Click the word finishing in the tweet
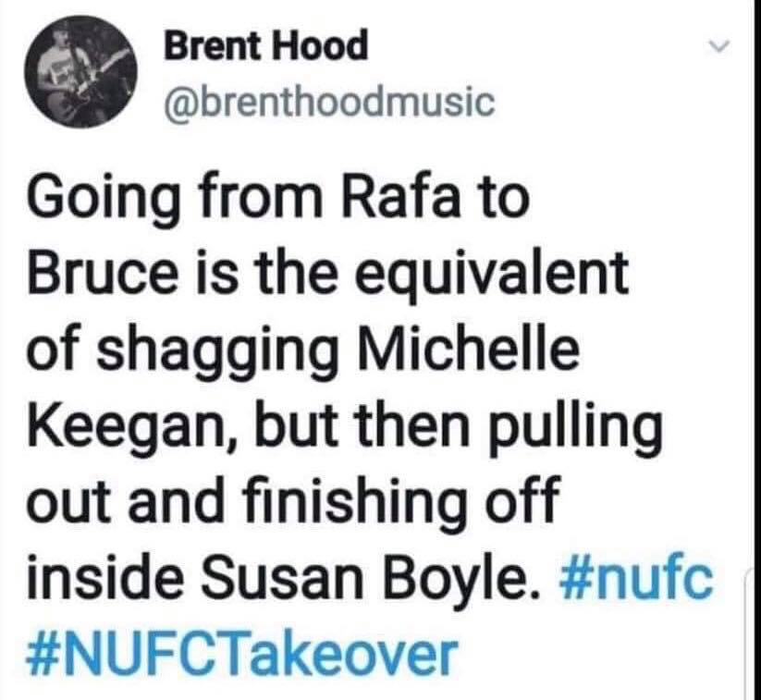The height and width of the screenshot is (700, 761). coord(358,503)
